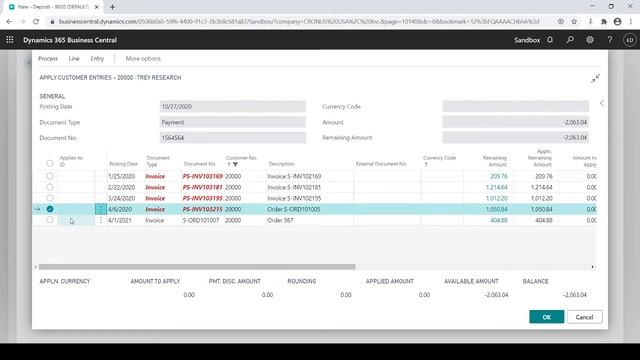Screen dimensions: 640x360
Task: Sort by Description column header
Action: coord(281,164)
